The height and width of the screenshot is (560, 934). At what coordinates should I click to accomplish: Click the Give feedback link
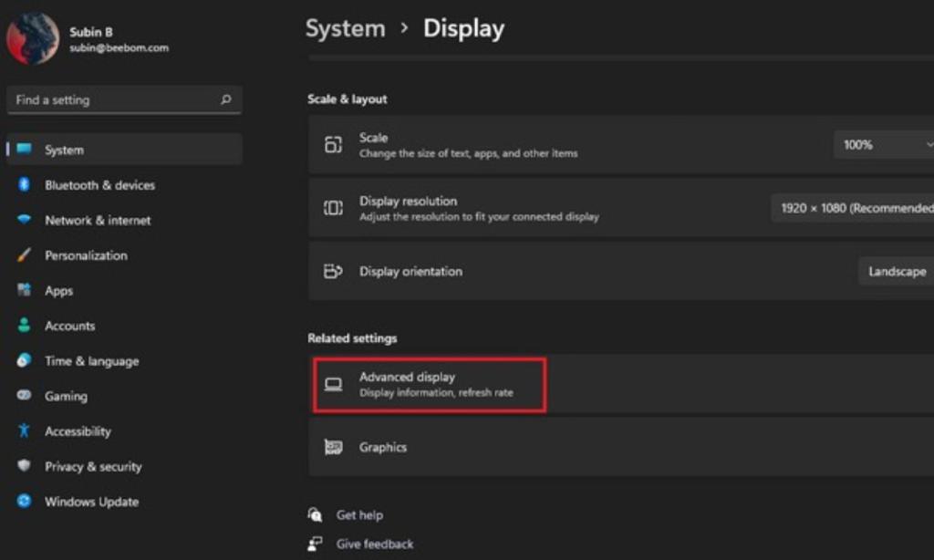[374, 544]
